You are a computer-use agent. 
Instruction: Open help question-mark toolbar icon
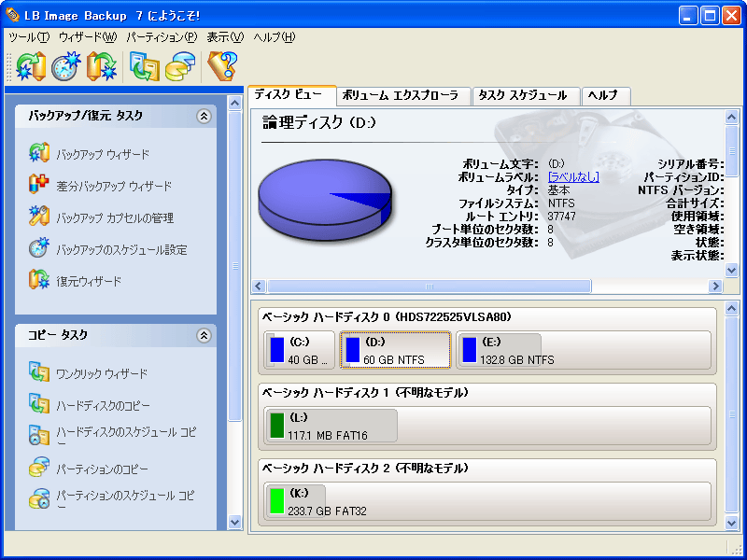click(x=222, y=66)
